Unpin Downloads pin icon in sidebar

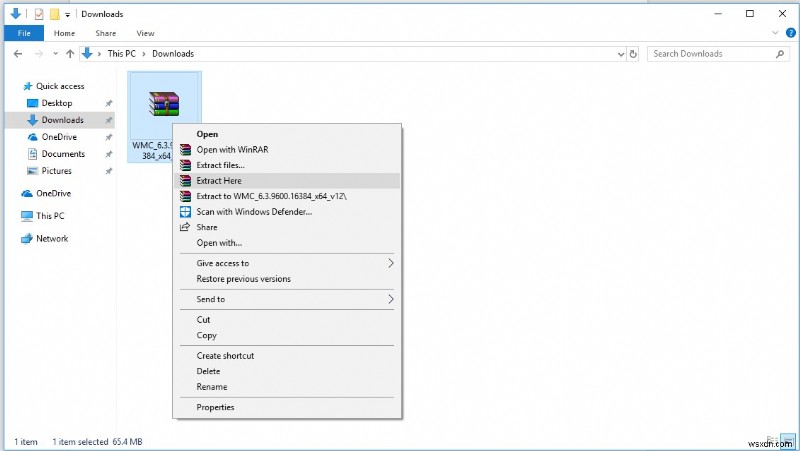(x=109, y=120)
